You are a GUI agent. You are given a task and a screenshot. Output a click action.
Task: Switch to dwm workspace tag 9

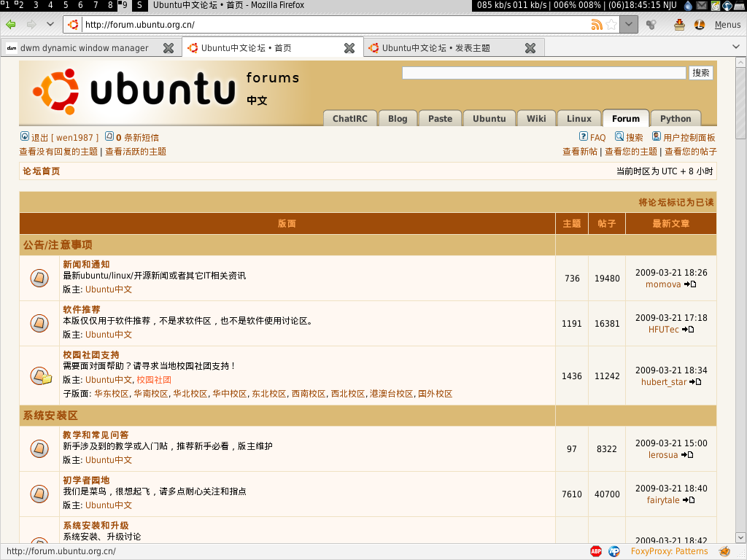tap(123, 5)
